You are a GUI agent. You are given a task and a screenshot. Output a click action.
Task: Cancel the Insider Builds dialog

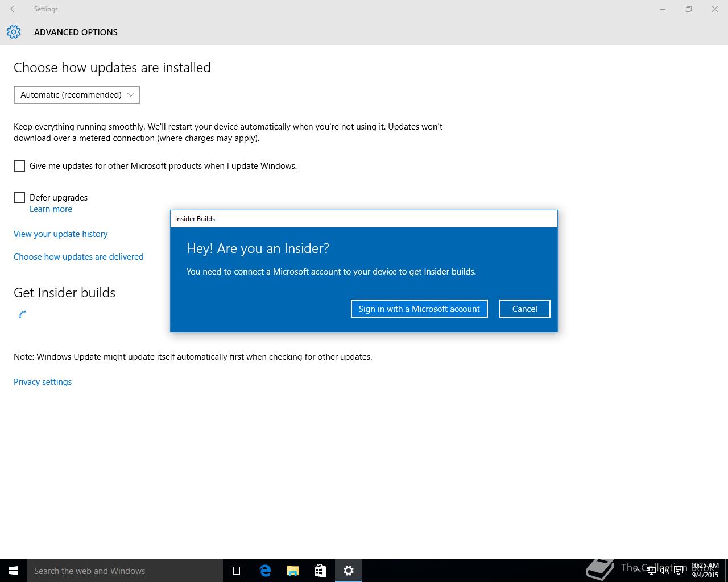click(x=524, y=309)
